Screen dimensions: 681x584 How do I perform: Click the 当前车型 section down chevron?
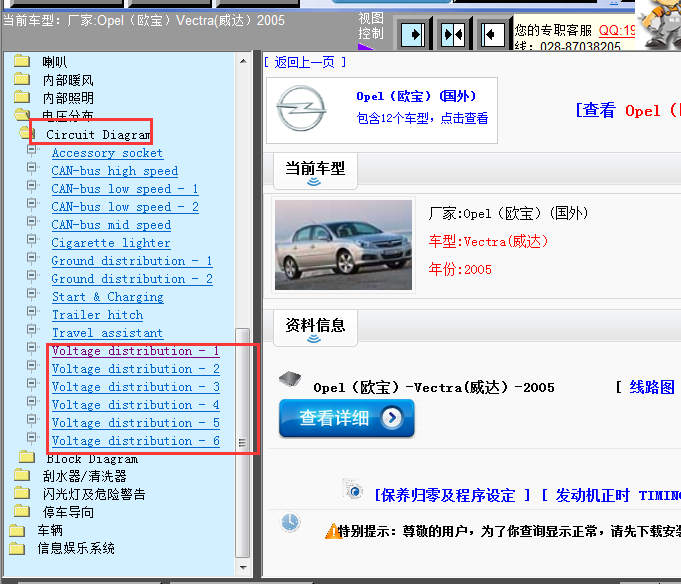click(314, 182)
